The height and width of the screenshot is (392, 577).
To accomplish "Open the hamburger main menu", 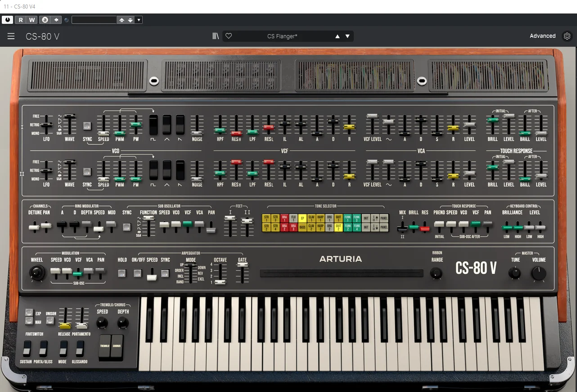I will [11, 36].
